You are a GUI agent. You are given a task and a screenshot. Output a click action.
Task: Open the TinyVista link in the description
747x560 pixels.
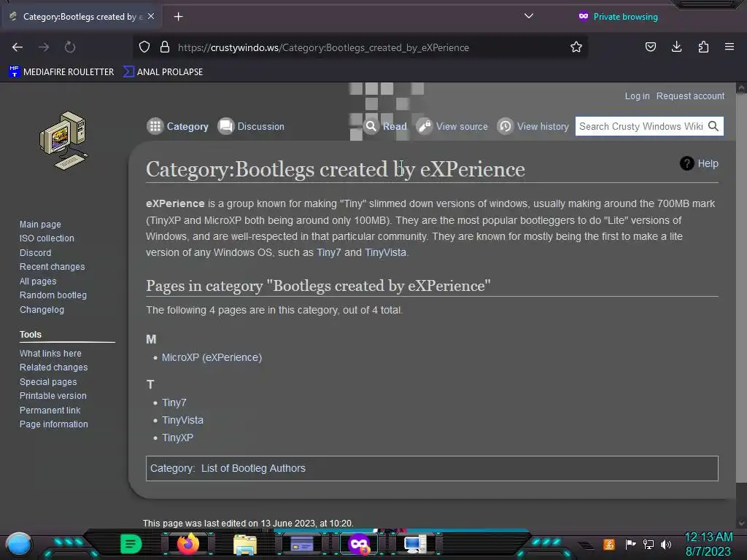click(x=385, y=252)
